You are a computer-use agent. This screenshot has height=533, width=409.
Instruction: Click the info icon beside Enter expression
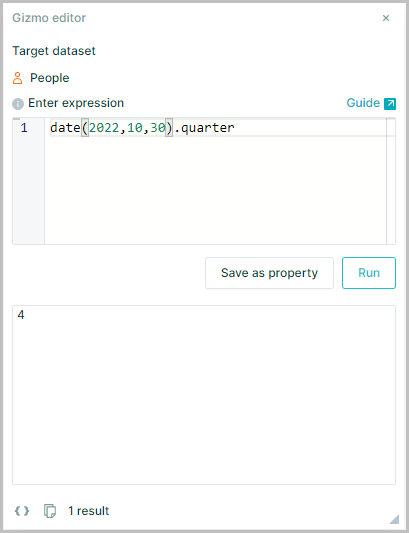point(18,104)
